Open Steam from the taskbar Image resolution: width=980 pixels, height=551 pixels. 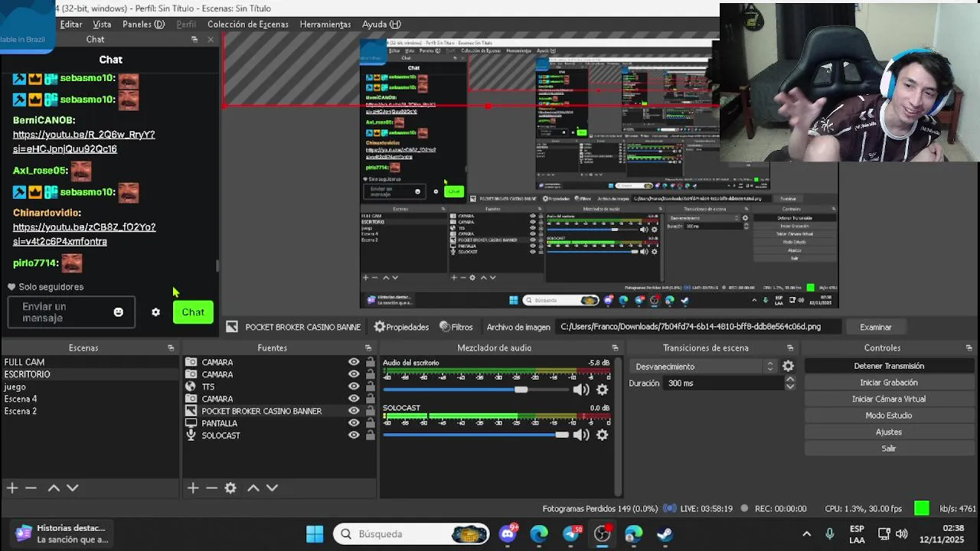pyautogui.click(x=665, y=533)
